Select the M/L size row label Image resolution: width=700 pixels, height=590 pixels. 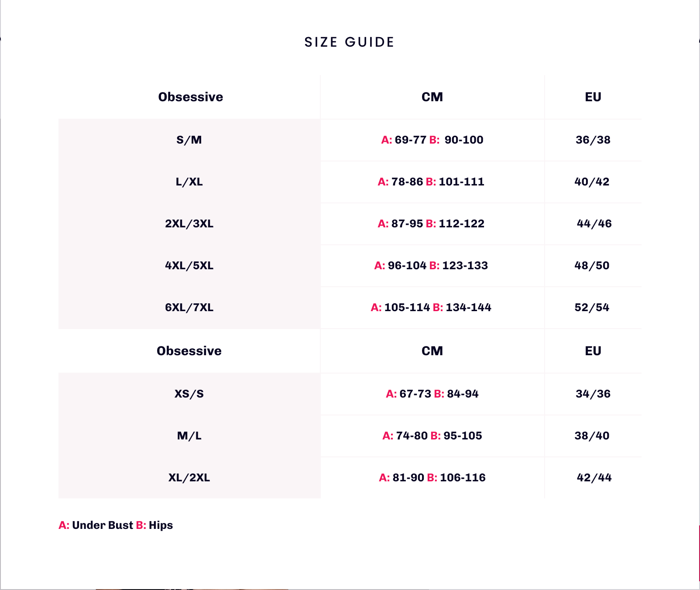coord(189,436)
